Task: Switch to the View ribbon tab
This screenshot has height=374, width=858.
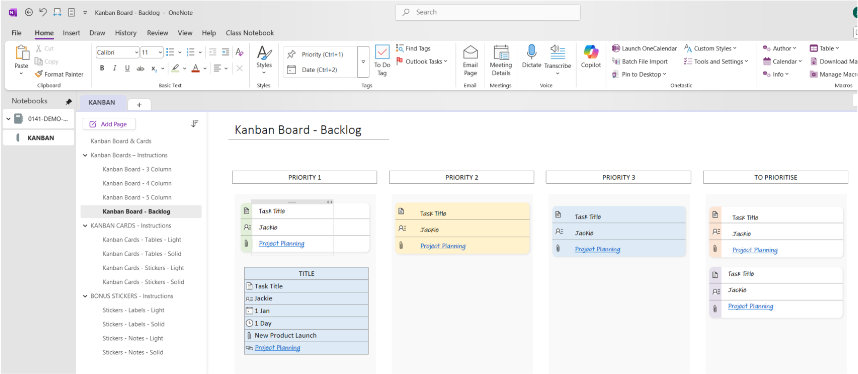Action: 185,33
